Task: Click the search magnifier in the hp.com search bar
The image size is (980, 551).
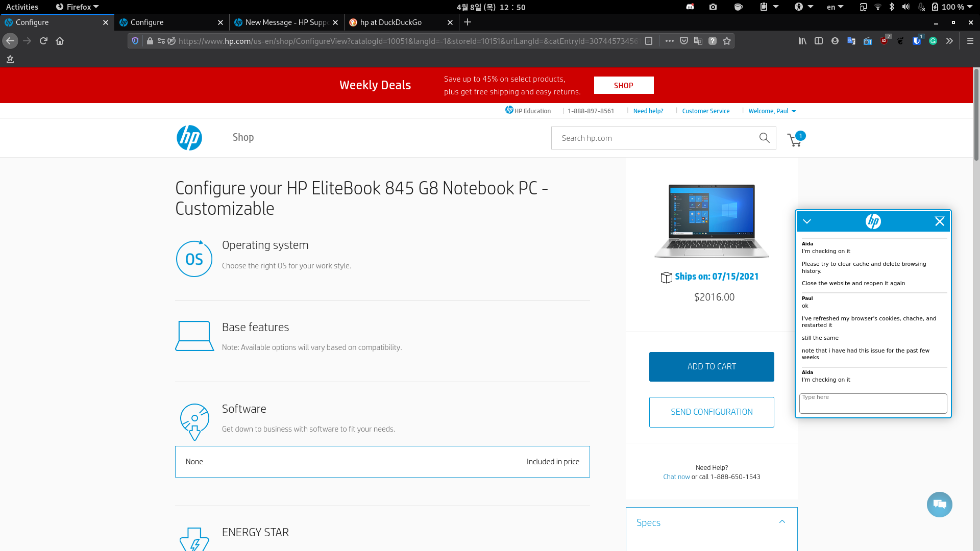Action: (764, 138)
